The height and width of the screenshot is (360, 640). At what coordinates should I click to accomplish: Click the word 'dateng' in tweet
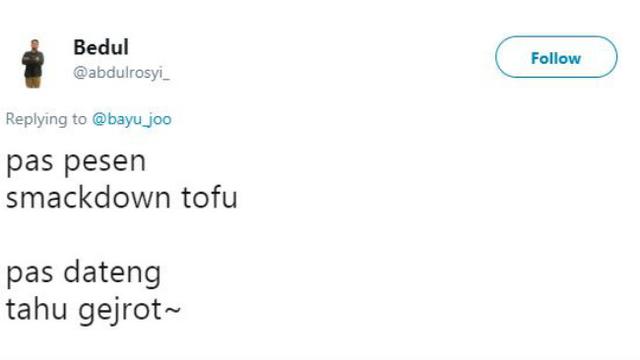tap(112, 273)
